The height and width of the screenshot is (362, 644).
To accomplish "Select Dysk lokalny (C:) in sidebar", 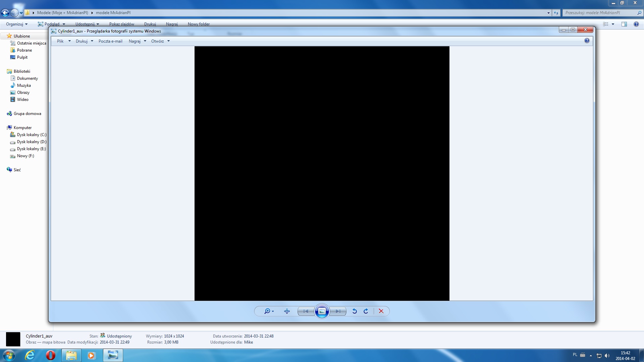I will click(x=32, y=135).
